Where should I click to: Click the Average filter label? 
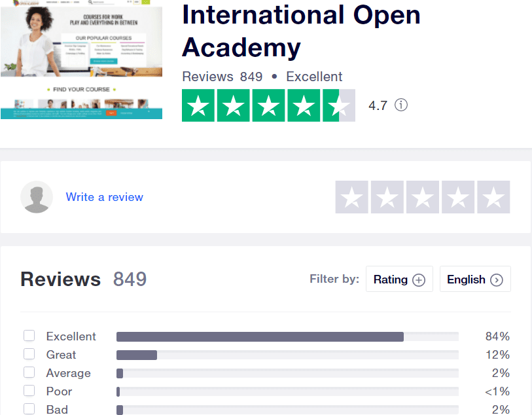[69, 373]
